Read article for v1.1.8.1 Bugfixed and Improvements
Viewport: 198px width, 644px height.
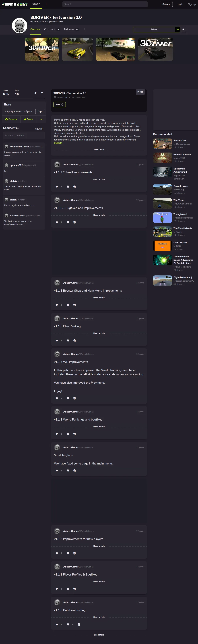tap(99, 215)
